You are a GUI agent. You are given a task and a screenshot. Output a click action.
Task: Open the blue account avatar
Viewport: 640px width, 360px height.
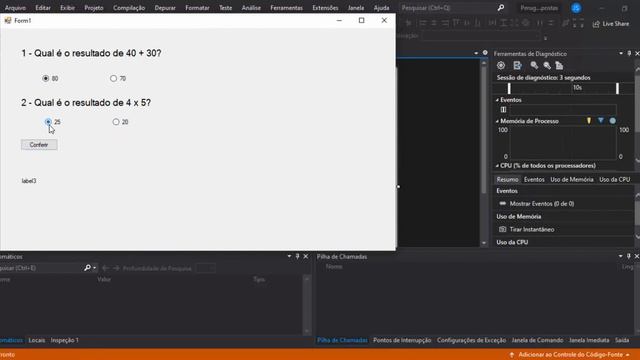(576, 8)
